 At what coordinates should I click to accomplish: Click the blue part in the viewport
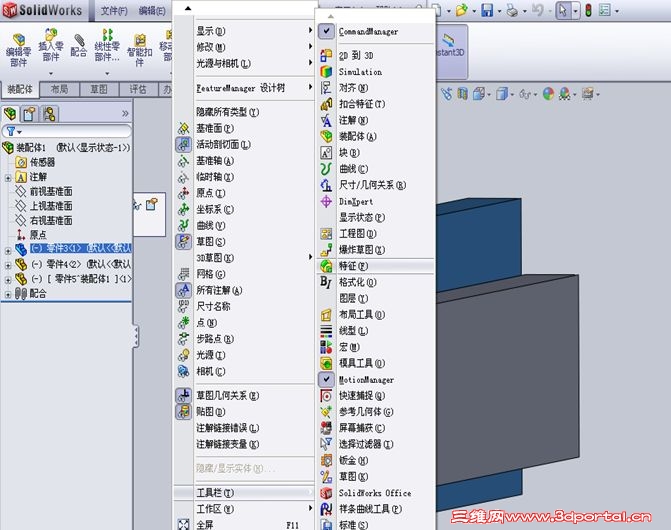pos(479,244)
